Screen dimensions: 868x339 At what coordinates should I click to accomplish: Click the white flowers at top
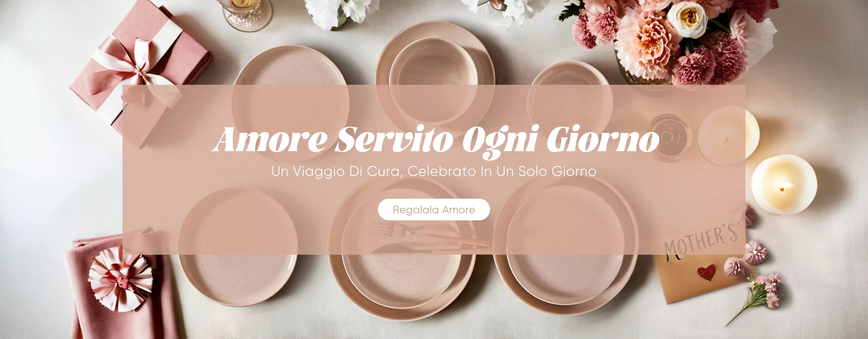(x=342, y=13)
